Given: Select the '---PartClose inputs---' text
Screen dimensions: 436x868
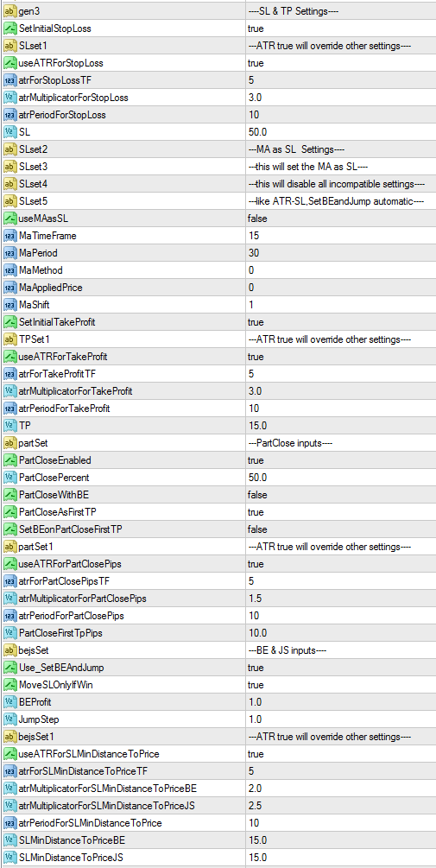Looking at the screenshot, I should click(291, 443).
